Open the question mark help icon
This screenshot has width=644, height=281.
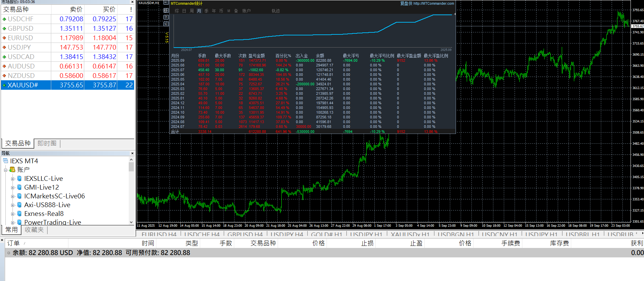166,17
